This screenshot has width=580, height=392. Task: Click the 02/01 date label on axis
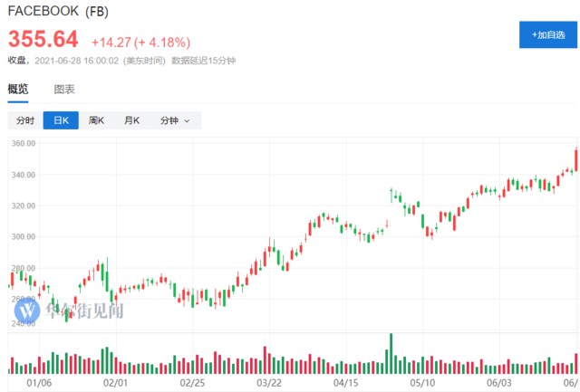click(113, 383)
